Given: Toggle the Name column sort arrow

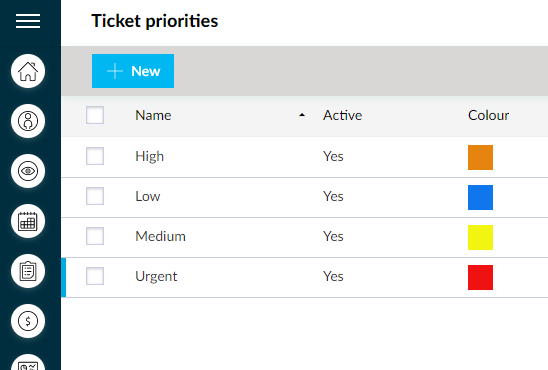Looking at the screenshot, I should [302, 115].
